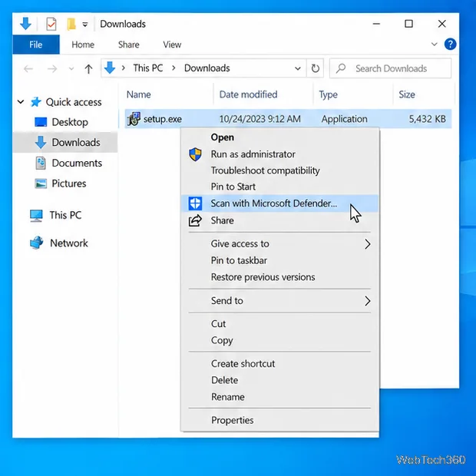Click the This PC monitor icon

[x=36, y=216]
